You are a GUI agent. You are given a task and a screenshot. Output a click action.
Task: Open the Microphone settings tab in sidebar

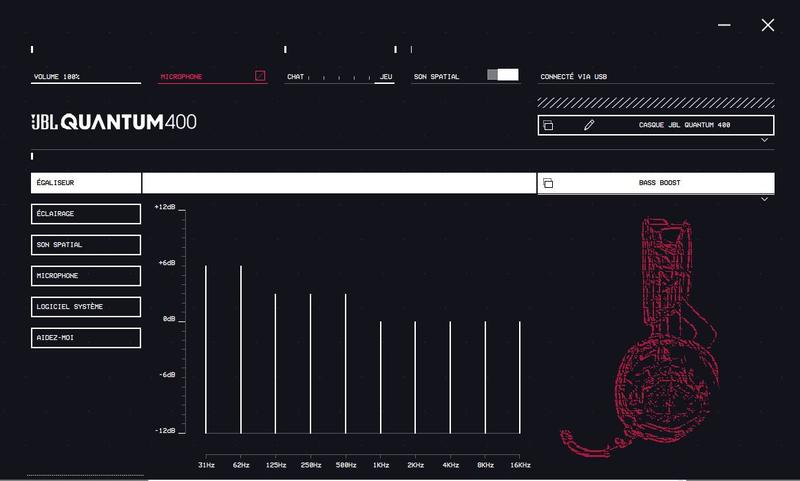tap(86, 276)
